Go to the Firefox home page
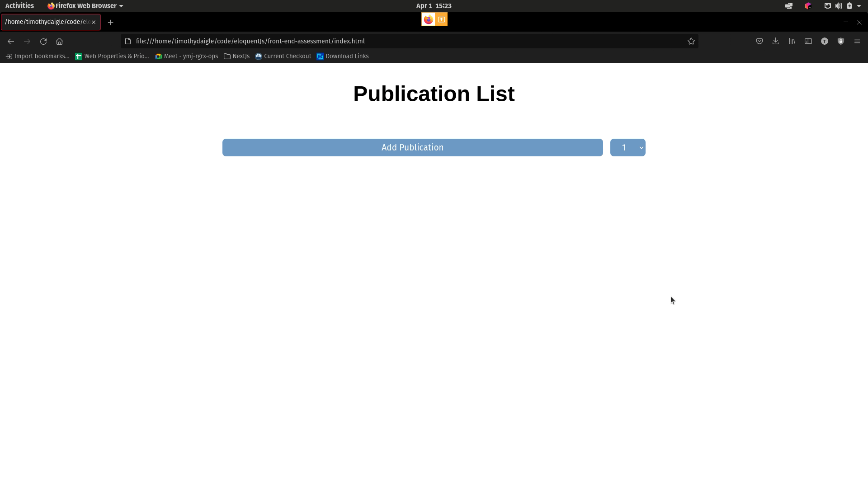The width and height of the screenshot is (868, 488). pos(59,41)
